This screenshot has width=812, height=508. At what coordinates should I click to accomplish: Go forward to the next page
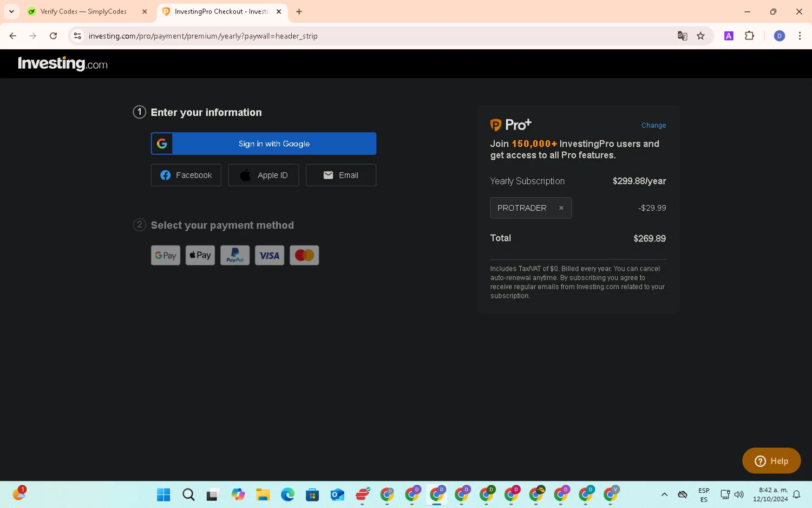point(33,36)
